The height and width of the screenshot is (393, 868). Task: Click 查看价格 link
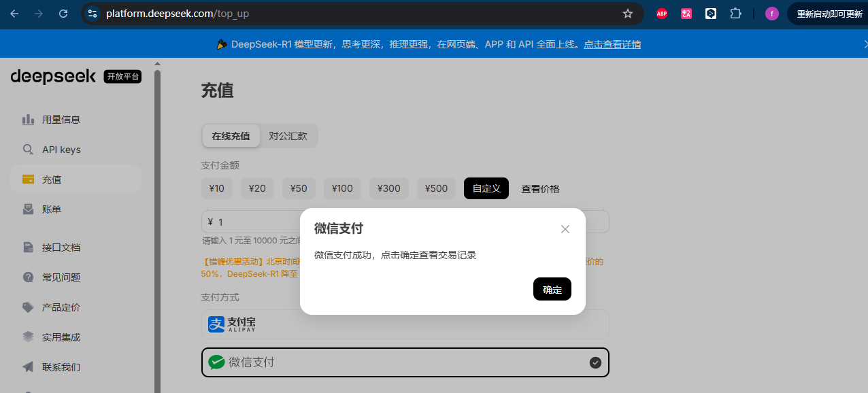[x=540, y=189]
